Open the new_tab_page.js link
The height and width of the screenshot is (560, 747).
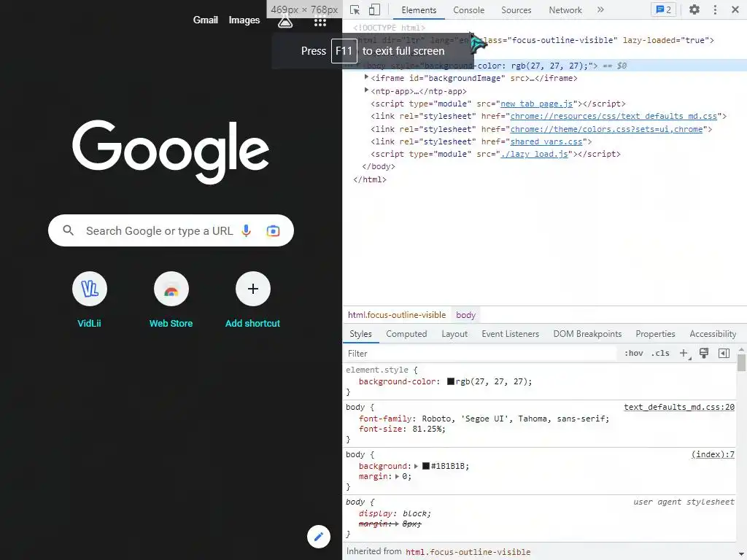click(x=536, y=104)
